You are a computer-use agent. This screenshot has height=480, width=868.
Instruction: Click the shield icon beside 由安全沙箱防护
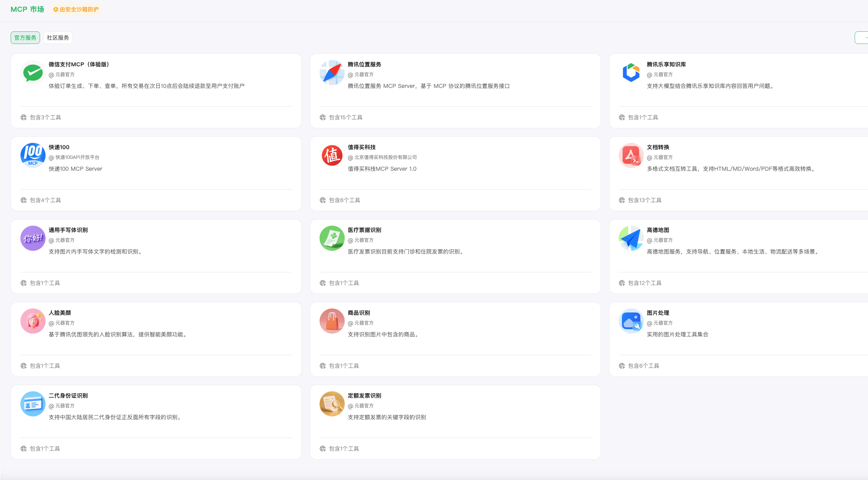(x=56, y=9)
